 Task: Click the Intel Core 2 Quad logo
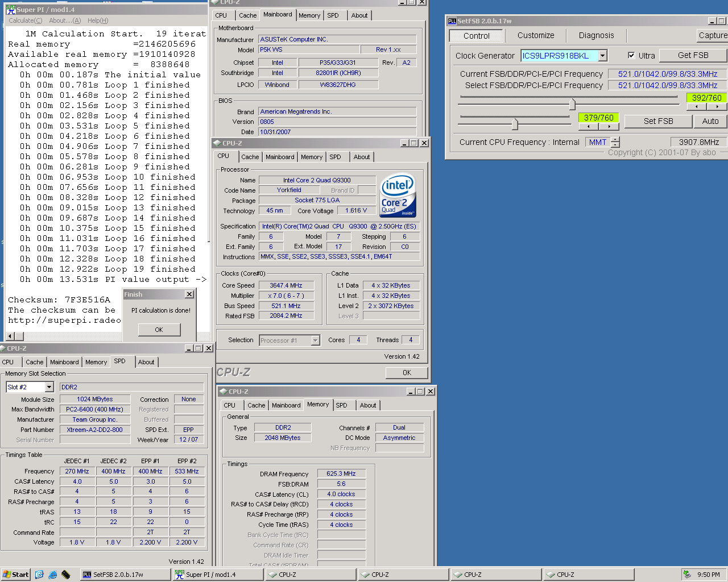click(x=397, y=194)
